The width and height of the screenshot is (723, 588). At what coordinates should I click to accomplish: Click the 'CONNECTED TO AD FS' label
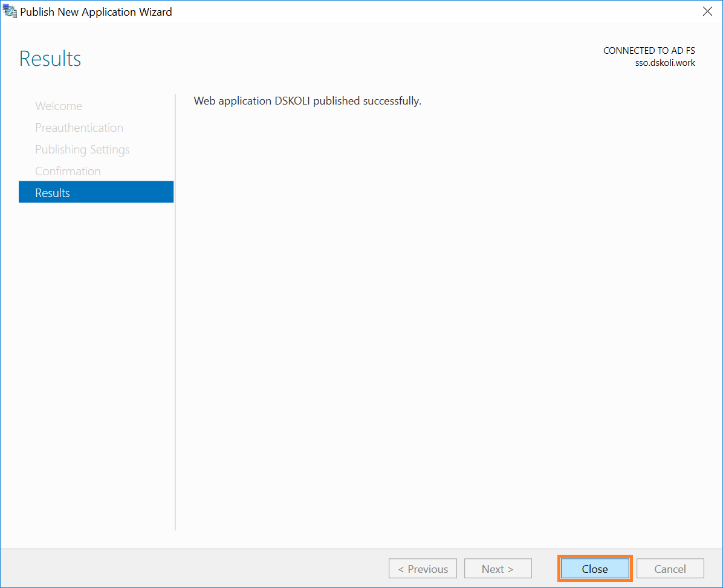tap(649, 51)
